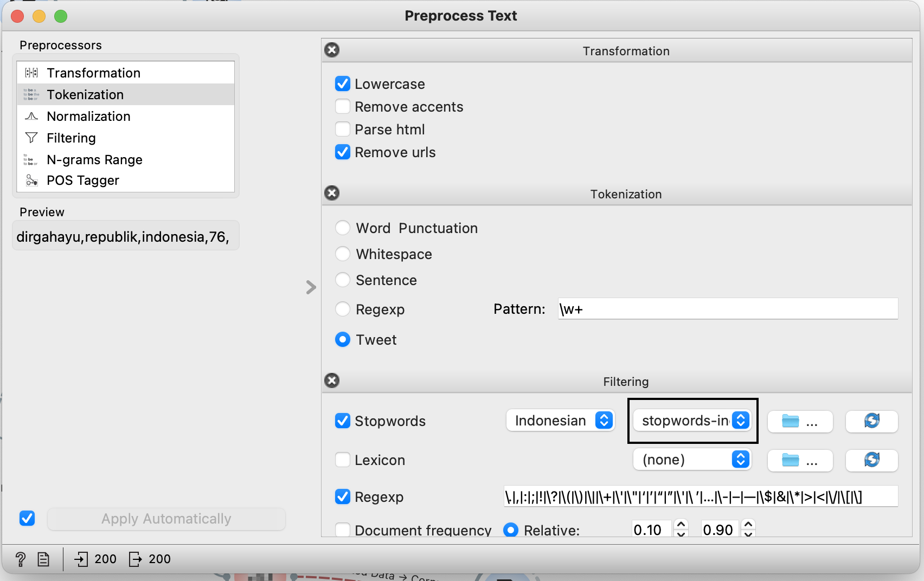Image resolution: width=924 pixels, height=581 pixels.
Task: Enable the Lexicon checkbox
Action: (343, 460)
